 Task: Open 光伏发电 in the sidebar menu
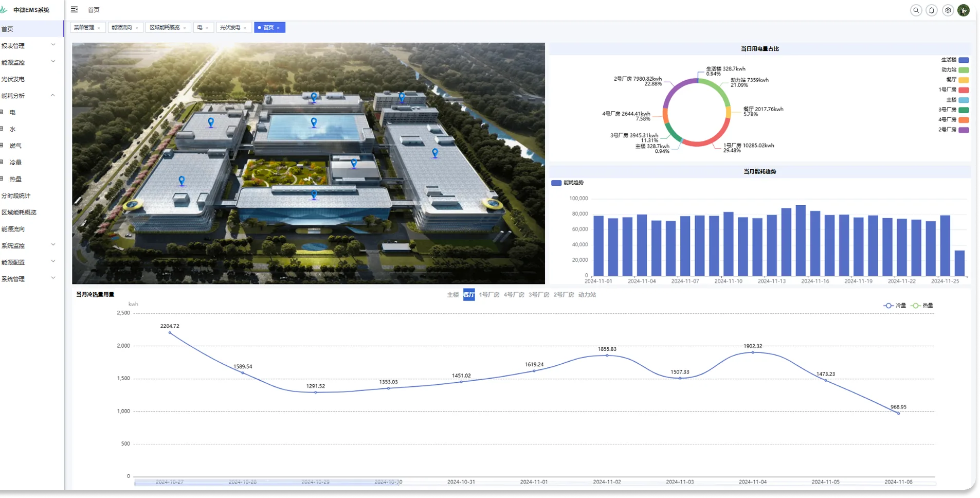click(x=13, y=79)
